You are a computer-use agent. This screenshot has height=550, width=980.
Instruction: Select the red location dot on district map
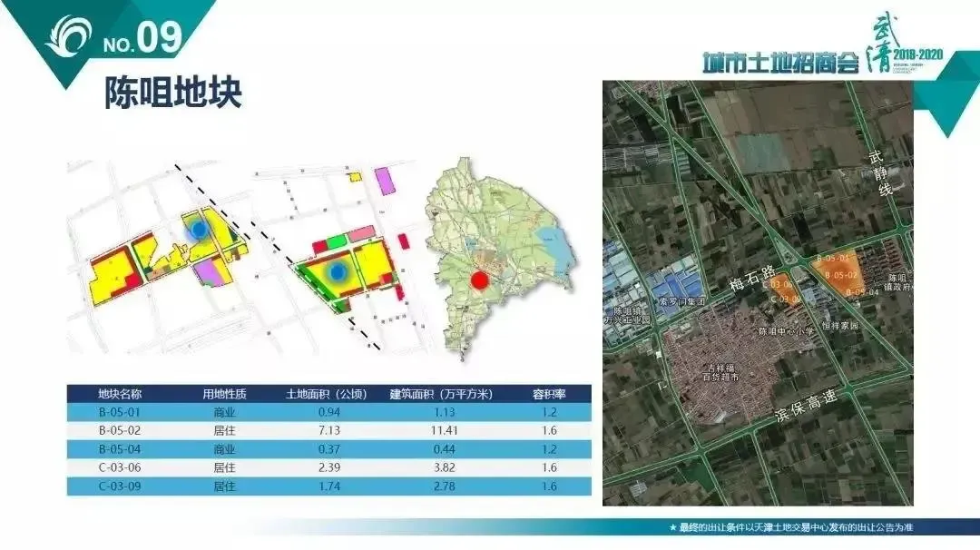(x=481, y=281)
